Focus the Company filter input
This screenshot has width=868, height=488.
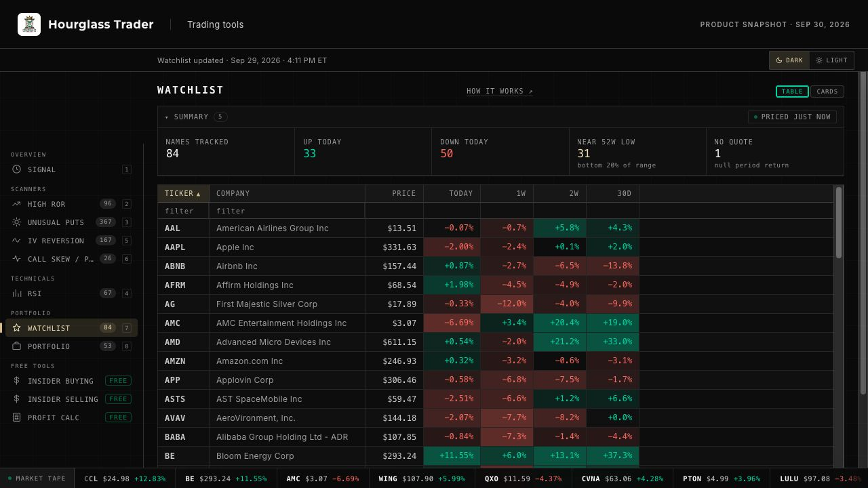[x=287, y=211]
